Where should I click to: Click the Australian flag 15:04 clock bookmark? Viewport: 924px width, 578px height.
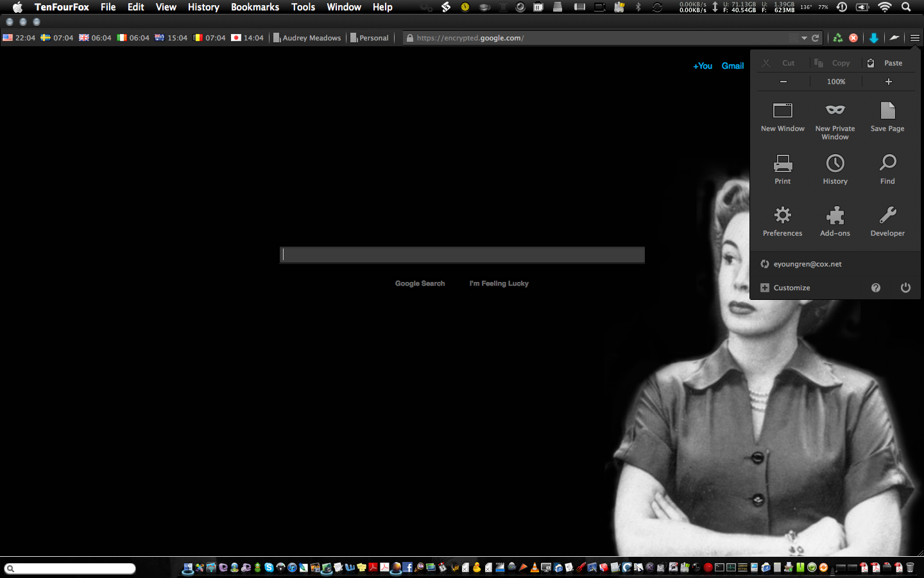171,38
